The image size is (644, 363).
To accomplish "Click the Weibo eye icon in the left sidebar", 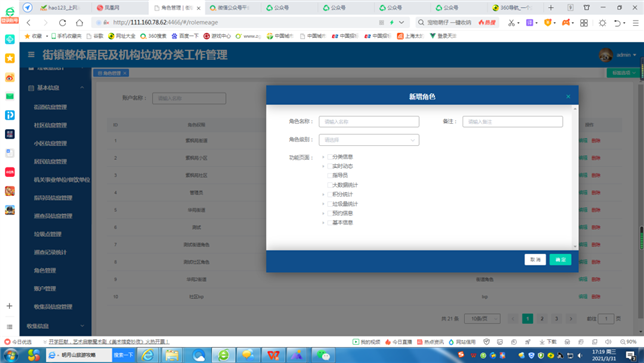I will click(10, 77).
